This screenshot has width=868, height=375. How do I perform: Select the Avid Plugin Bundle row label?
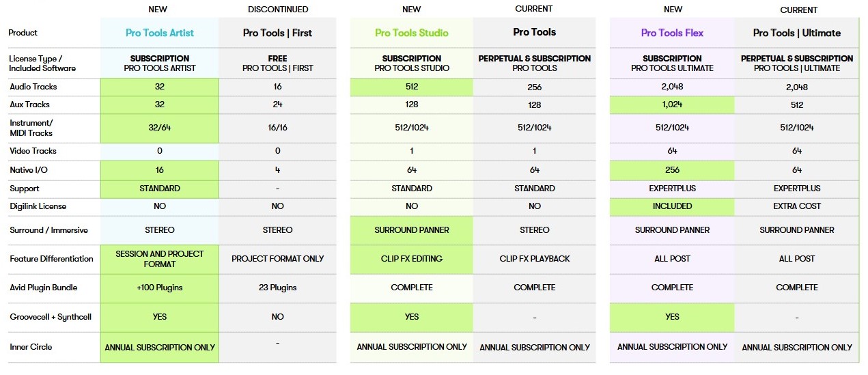click(x=43, y=288)
